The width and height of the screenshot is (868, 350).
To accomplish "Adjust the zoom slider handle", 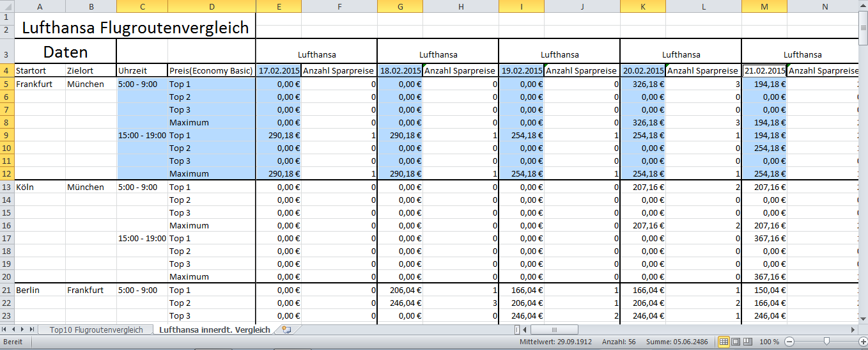I will [827, 342].
